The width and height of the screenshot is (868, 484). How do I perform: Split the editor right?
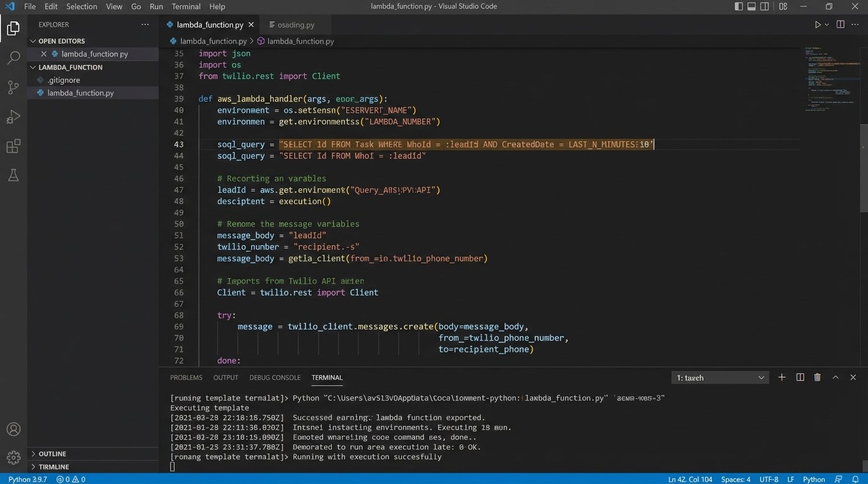coord(840,25)
